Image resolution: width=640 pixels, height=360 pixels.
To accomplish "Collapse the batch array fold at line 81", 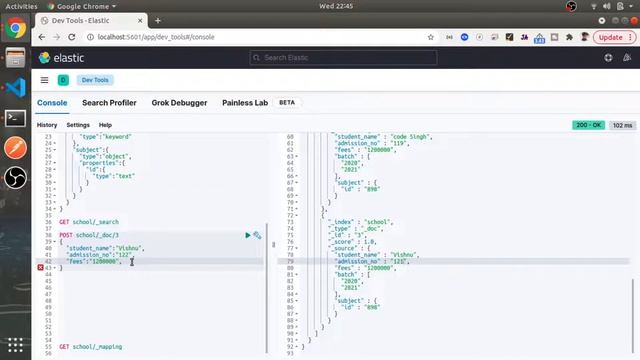I will tap(296, 274).
